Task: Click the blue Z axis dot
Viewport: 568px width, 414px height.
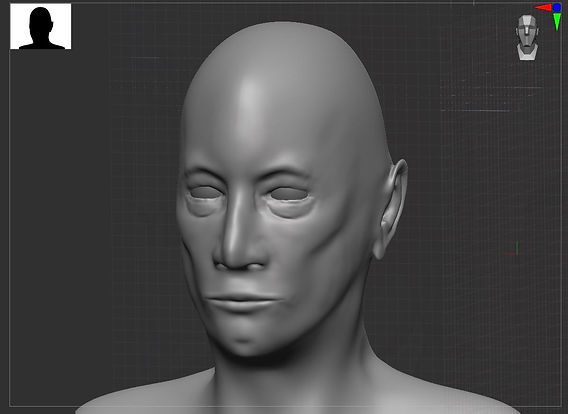Action: point(557,7)
